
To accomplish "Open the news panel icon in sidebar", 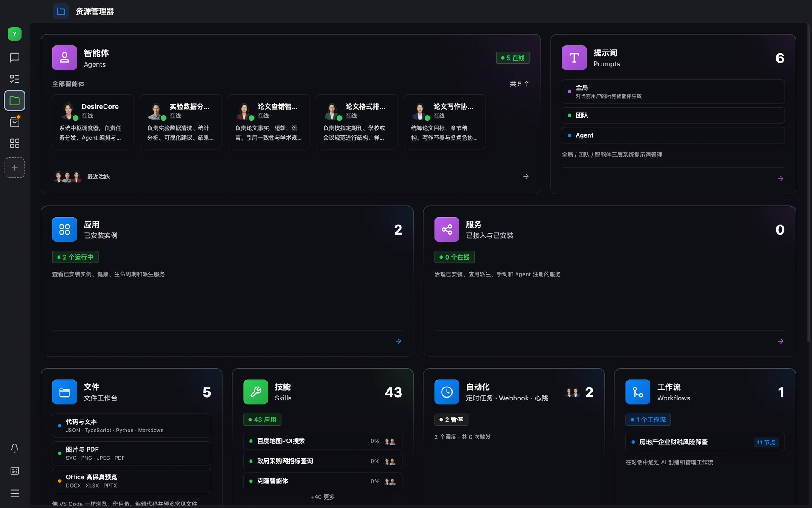I will pyautogui.click(x=14, y=471).
